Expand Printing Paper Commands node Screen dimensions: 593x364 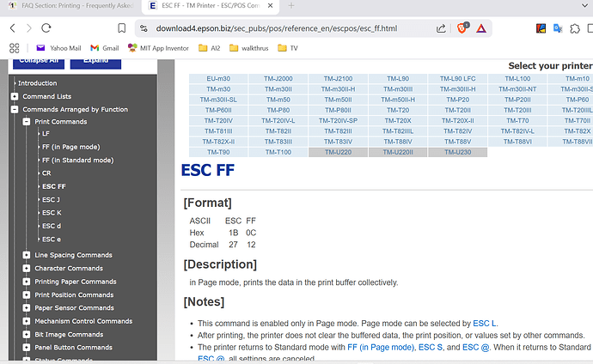(x=27, y=282)
